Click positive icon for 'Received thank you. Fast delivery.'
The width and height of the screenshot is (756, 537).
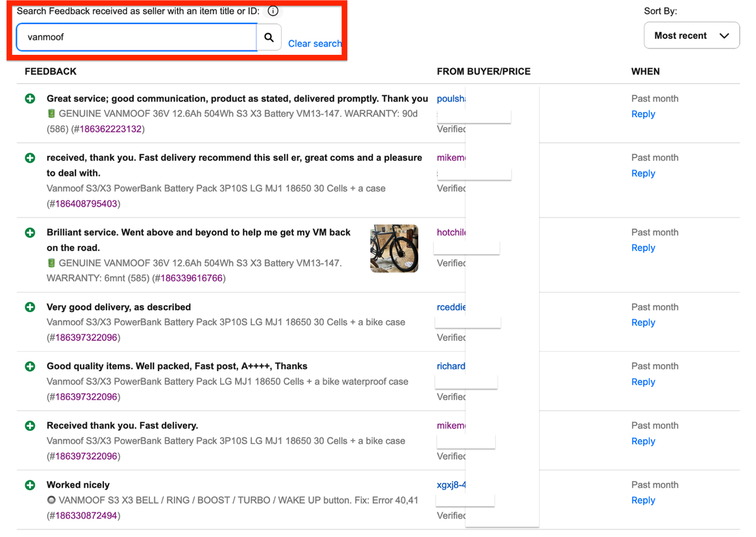click(x=30, y=425)
